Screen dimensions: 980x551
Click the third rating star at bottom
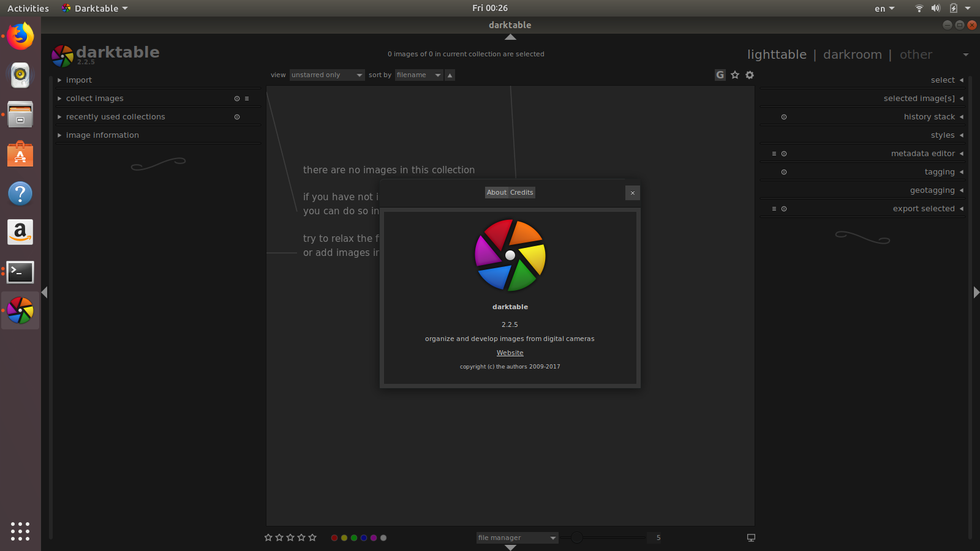coord(290,538)
